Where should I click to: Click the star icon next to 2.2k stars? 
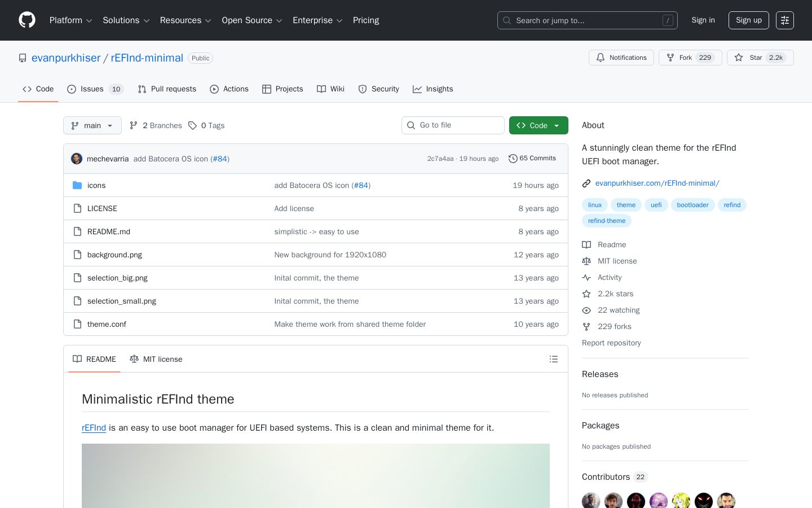pos(586,294)
